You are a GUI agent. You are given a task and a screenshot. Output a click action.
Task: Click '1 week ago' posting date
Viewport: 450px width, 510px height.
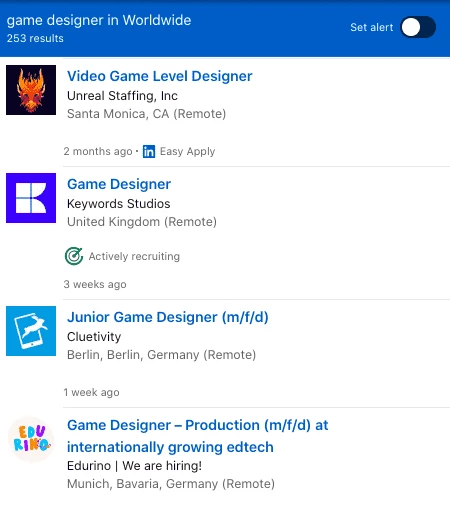pos(91,392)
